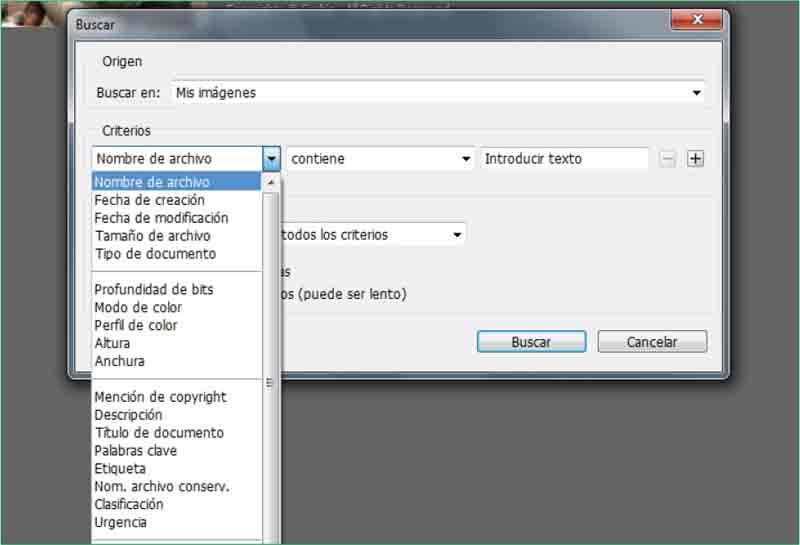Click the Cancelar button
The image size is (800, 545).
(652, 342)
